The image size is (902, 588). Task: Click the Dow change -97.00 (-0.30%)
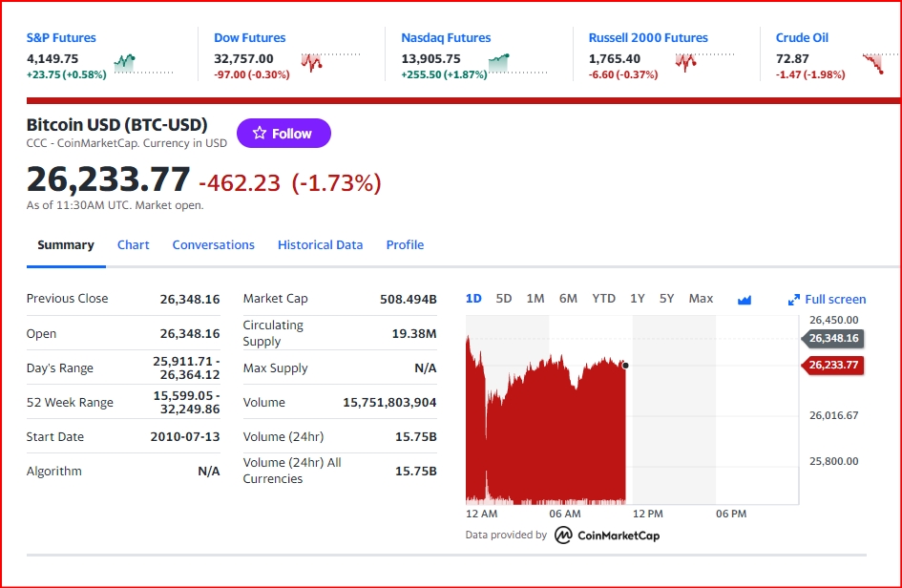tap(252, 74)
